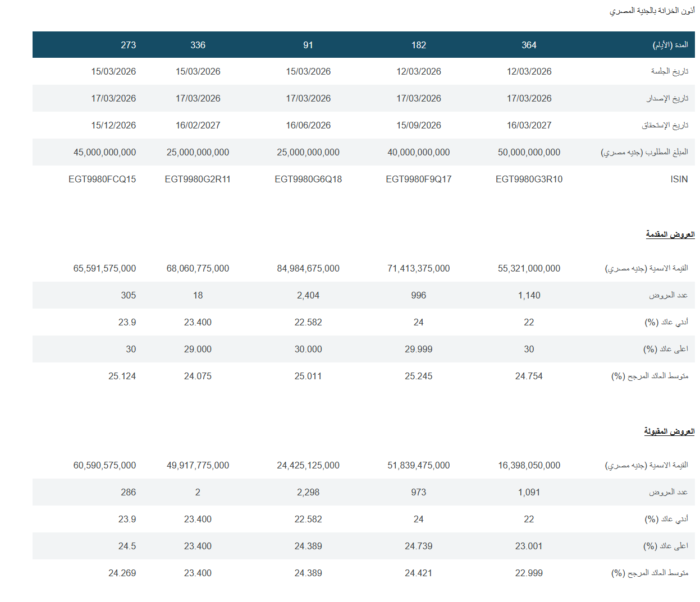Select the 2,404 offers count cell
Image resolution: width=700 pixels, height=602 pixels.
pos(308,295)
